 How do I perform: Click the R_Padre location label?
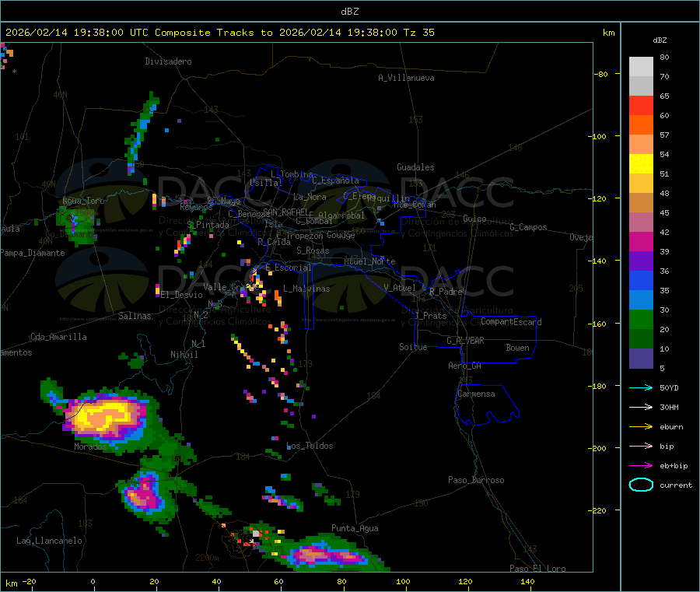446,292
